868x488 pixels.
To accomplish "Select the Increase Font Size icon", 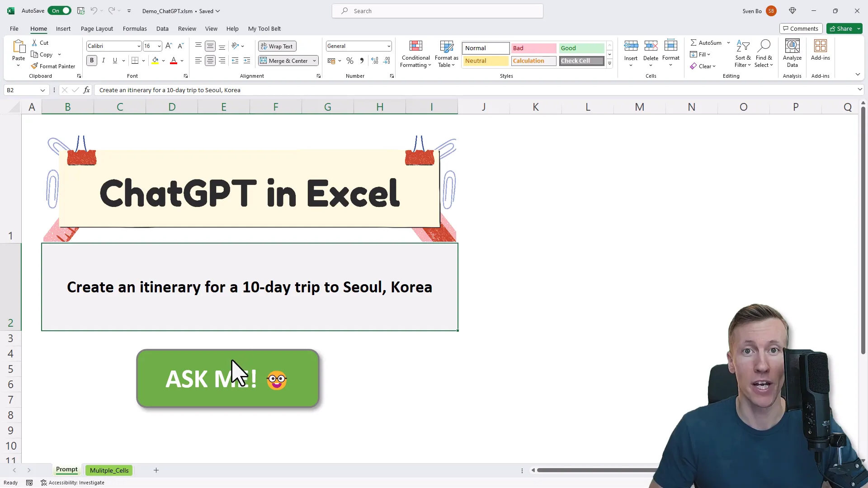I will pyautogui.click(x=168, y=46).
